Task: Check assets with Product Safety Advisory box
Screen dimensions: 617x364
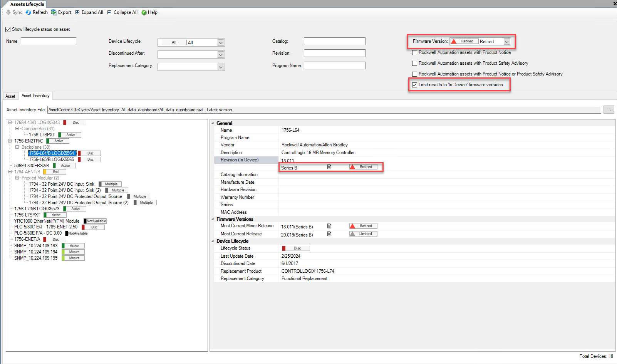Action: [x=415, y=63]
